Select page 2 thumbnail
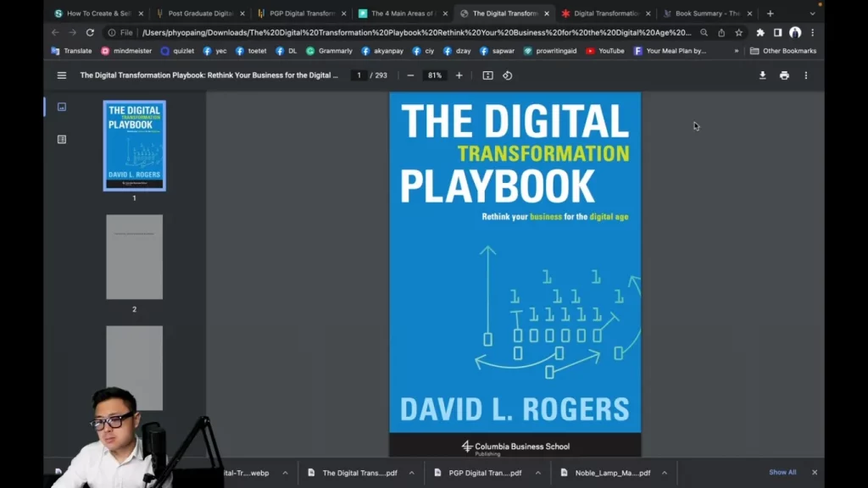This screenshot has width=868, height=488. (x=135, y=258)
